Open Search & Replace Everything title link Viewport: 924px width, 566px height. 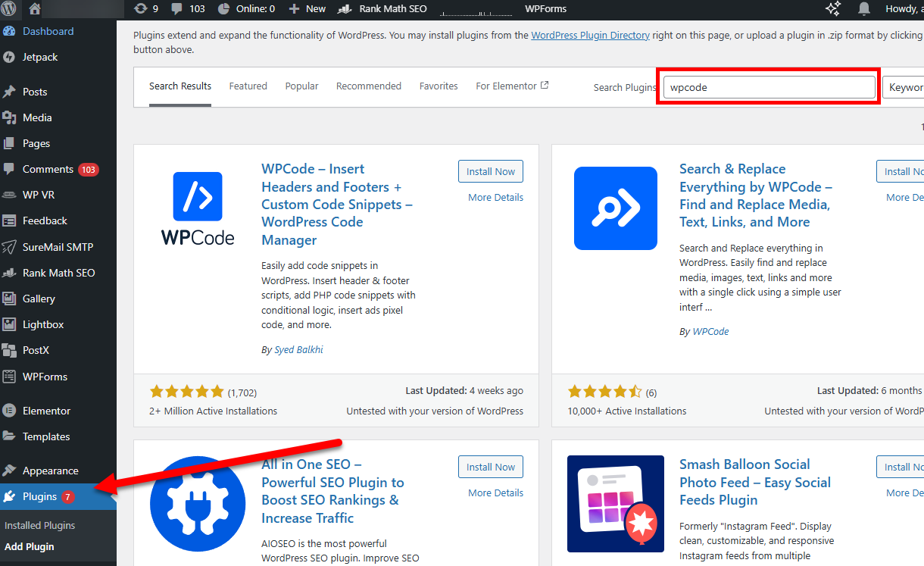point(756,195)
